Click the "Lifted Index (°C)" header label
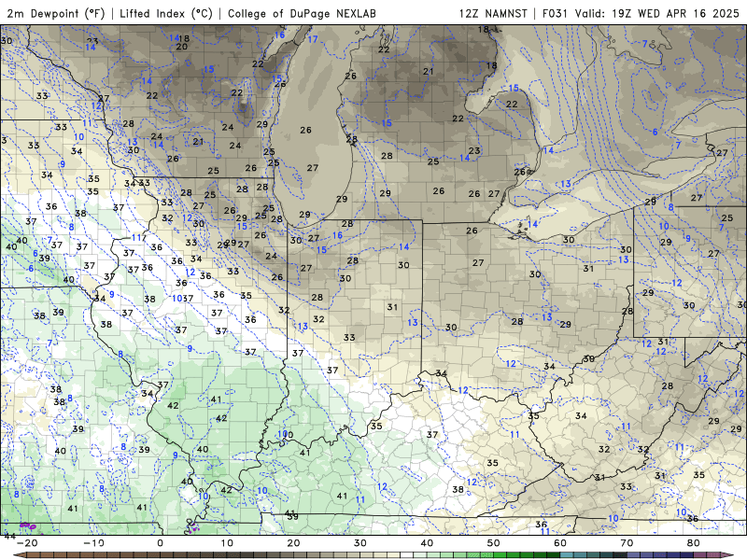The height and width of the screenshot is (560, 747). tap(166, 14)
